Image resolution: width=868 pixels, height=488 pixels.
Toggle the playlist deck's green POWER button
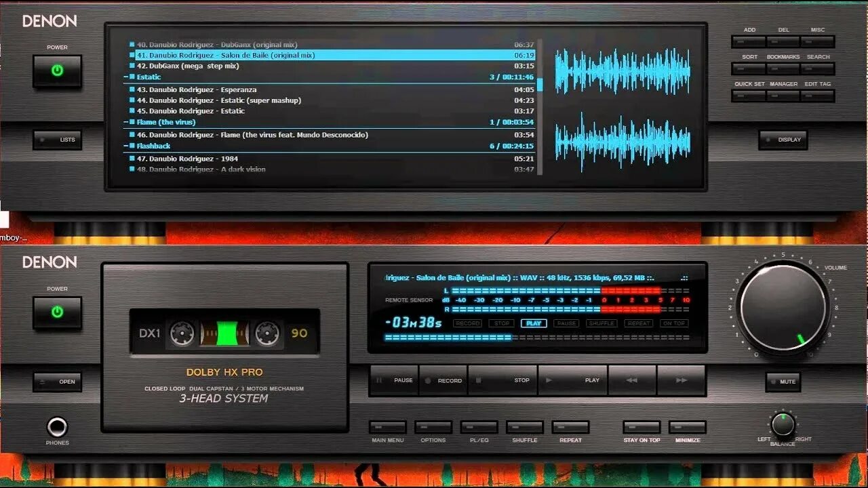tap(58, 70)
